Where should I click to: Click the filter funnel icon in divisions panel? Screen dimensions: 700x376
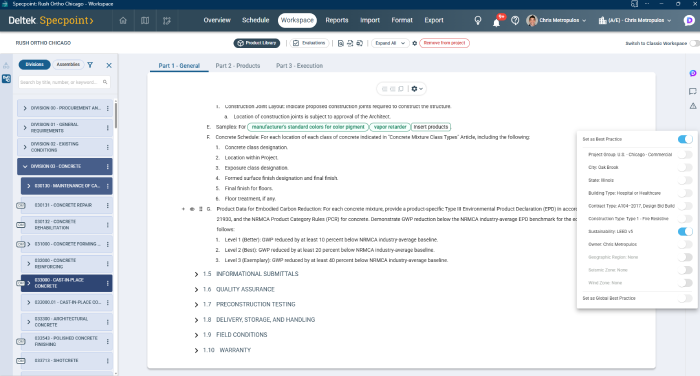pyautogui.click(x=90, y=65)
